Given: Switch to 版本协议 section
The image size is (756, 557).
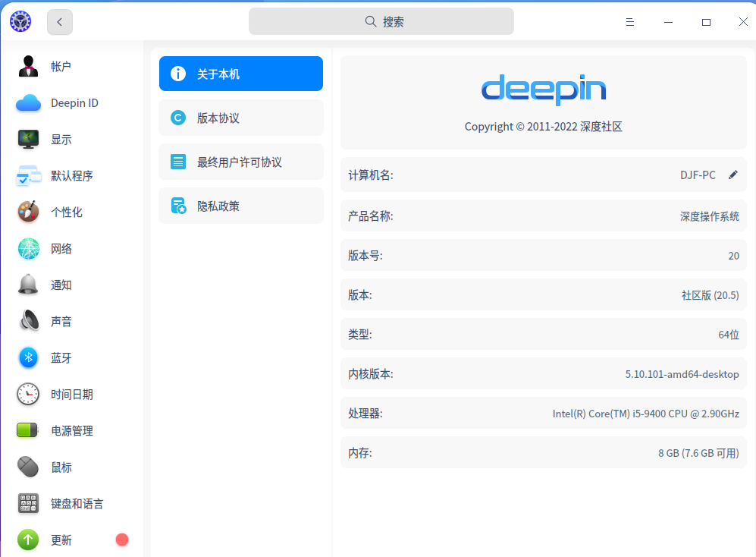Looking at the screenshot, I should [240, 118].
